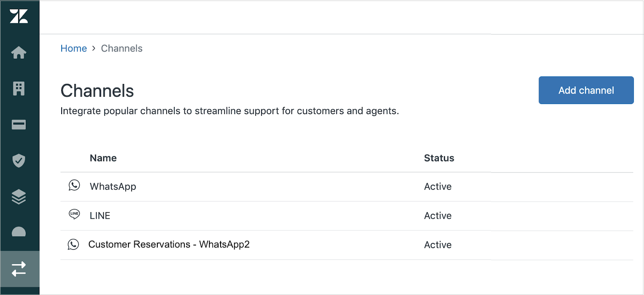Click the dome-shaped icon in the sidebar
This screenshot has width=644, height=295.
click(x=19, y=232)
